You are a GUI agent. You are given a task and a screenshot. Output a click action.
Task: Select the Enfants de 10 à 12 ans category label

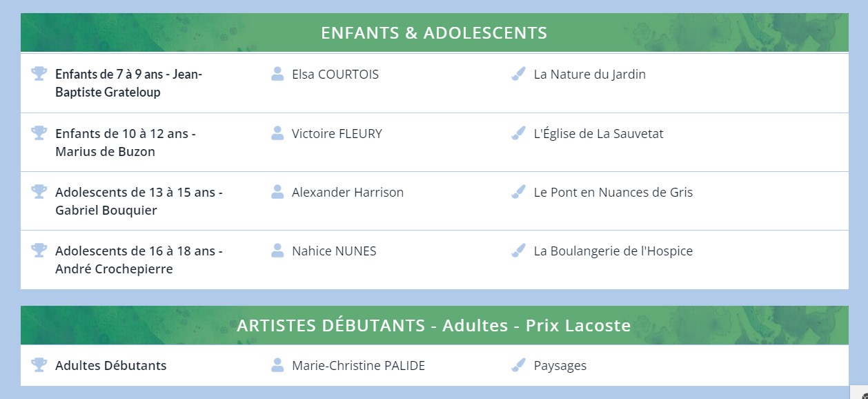click(x=125, y=142)
